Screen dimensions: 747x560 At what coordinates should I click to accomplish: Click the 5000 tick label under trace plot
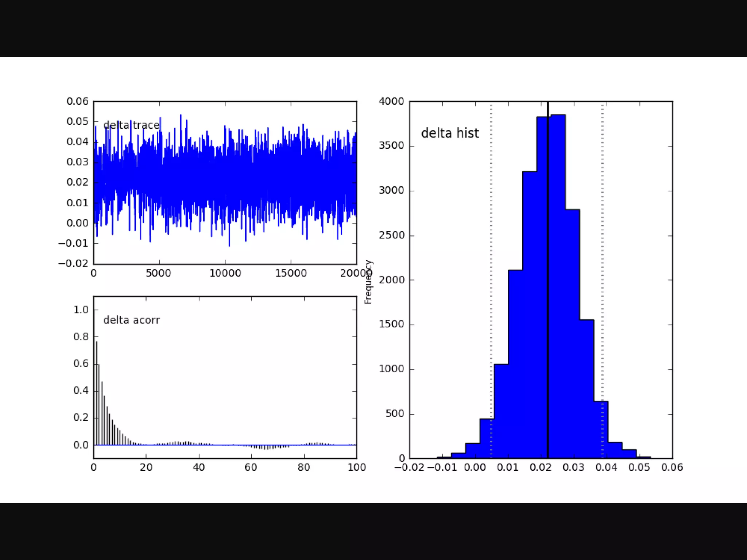[159, 273]
